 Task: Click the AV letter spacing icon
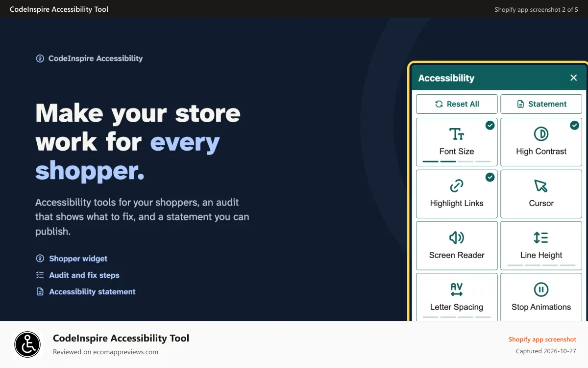457,289
